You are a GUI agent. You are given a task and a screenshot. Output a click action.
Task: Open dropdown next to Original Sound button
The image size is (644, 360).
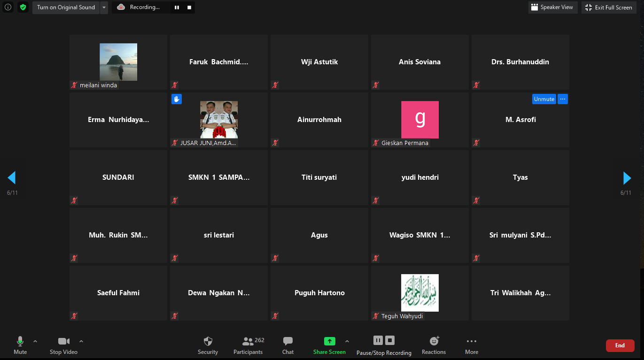104,8
